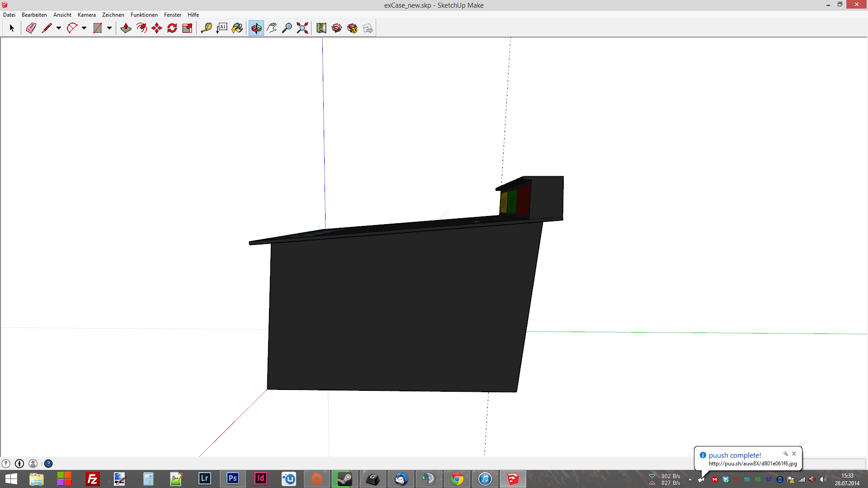Click the help question mark status icon
The image size is (868, 488).
tap(48, 464)
